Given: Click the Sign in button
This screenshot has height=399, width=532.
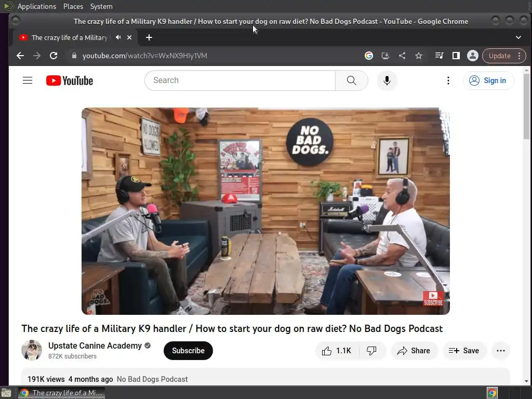Looking at the screenshot, I should (488, 81).
